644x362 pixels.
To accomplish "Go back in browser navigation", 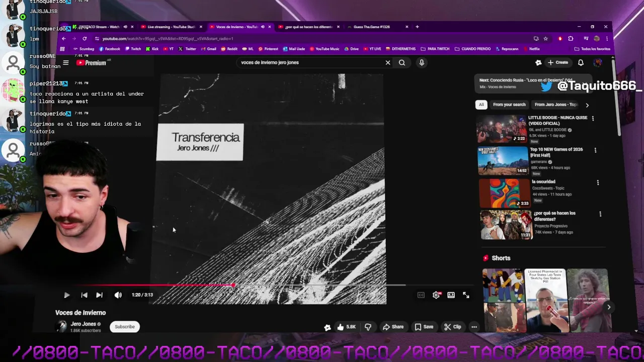I will click(x=63, y=38).
